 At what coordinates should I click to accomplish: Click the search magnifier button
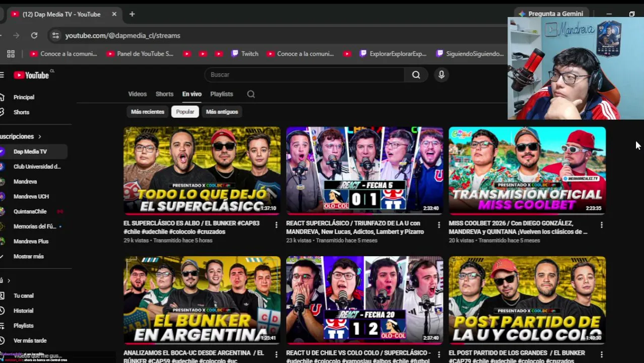click(x=416, y=75)
